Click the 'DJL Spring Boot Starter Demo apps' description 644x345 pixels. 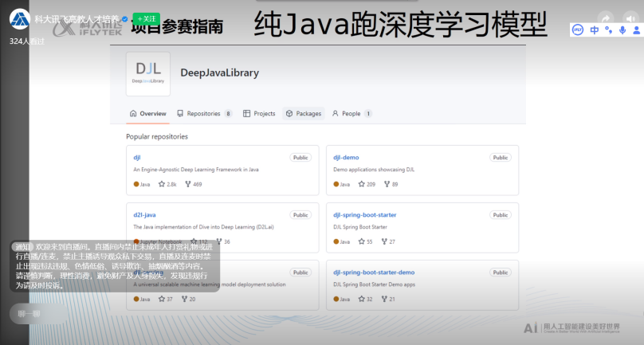click(x=374, y=284)
